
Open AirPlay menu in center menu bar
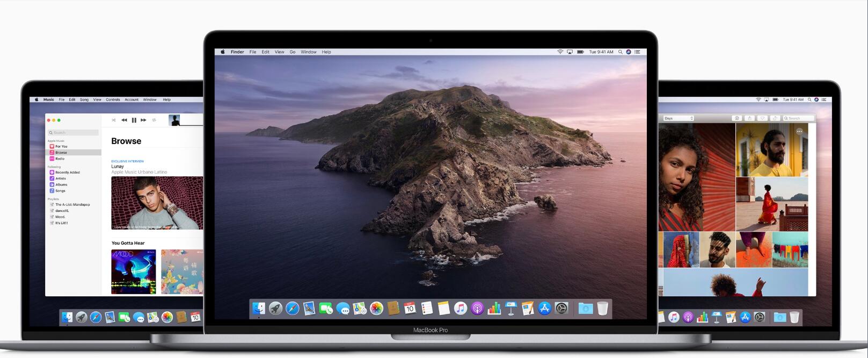(x=570, y=52)
